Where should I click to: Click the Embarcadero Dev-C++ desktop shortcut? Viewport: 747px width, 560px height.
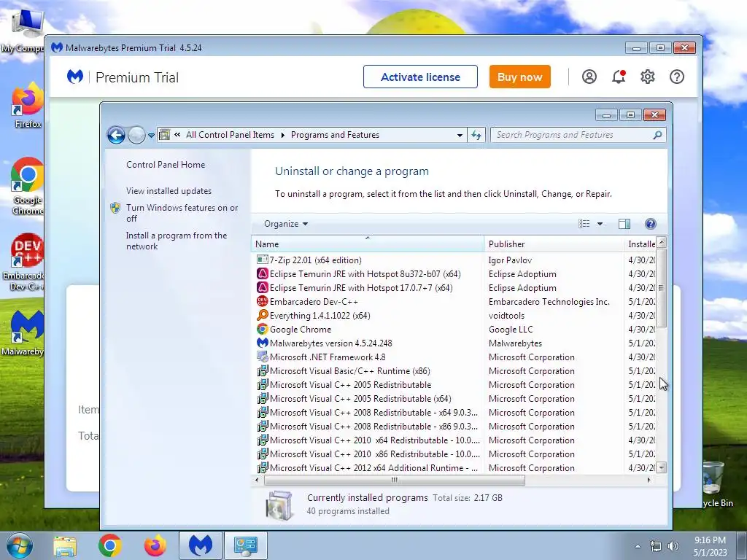click(x=26, y=262)
